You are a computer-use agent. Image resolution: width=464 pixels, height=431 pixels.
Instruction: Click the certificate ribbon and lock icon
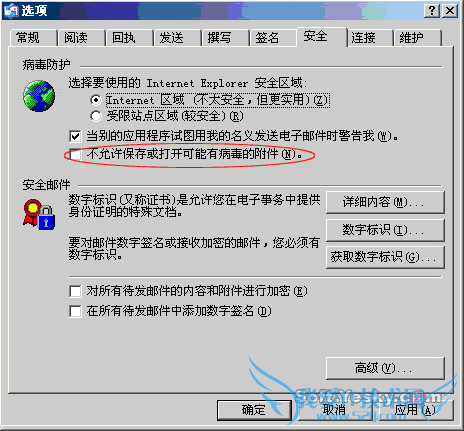pyautogui.click(x=39, y=215)
